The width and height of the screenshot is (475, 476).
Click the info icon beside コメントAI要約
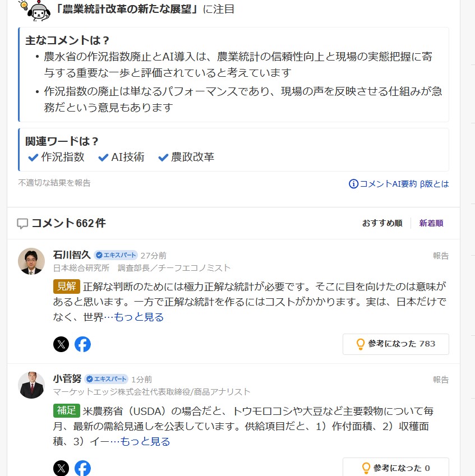click(353, 184)
